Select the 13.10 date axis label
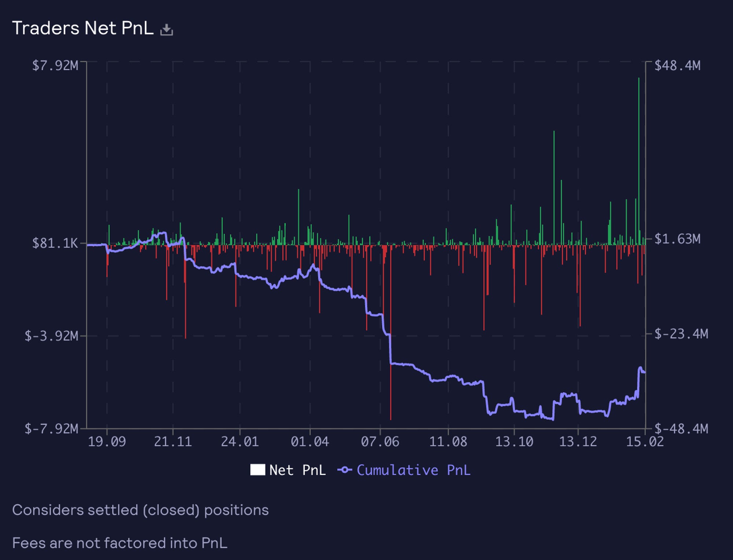The image size is (733, 560). [x=514, y=442]
